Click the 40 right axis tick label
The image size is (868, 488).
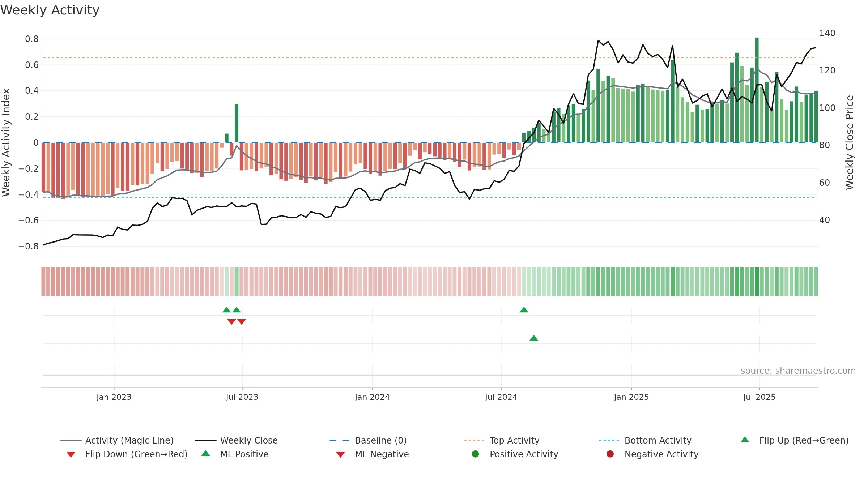coord(825,220)
